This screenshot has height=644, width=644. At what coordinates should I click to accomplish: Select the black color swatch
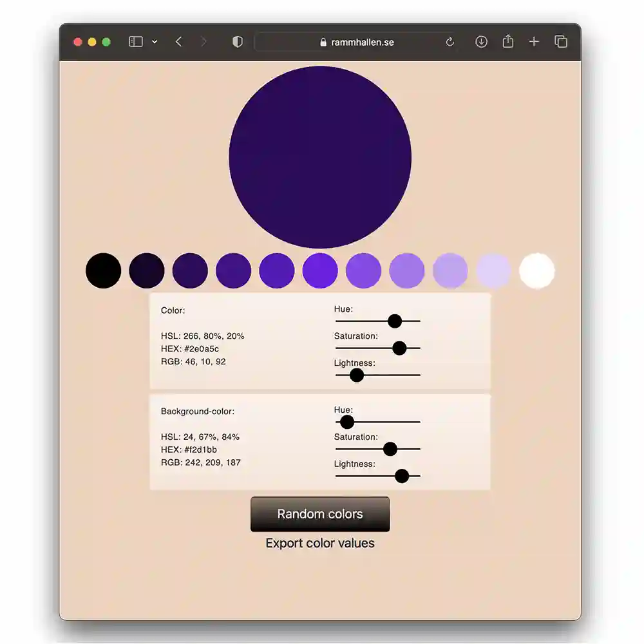pos(103,270)
